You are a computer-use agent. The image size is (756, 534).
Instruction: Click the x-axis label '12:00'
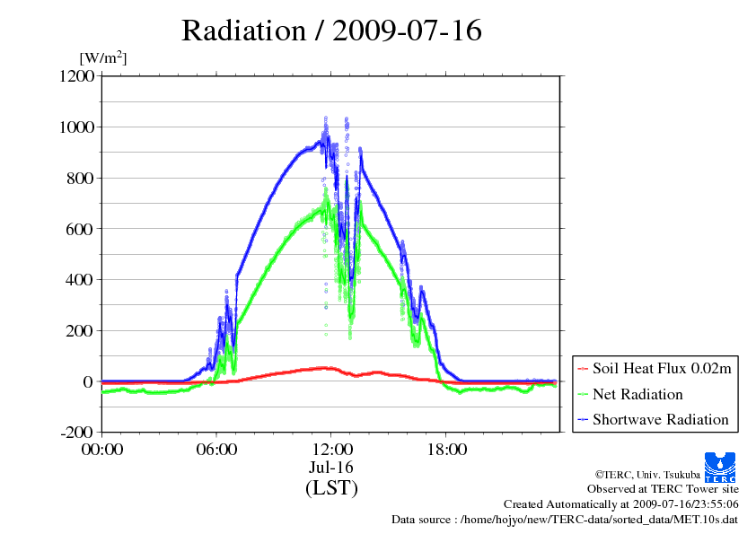coord(332,450)
